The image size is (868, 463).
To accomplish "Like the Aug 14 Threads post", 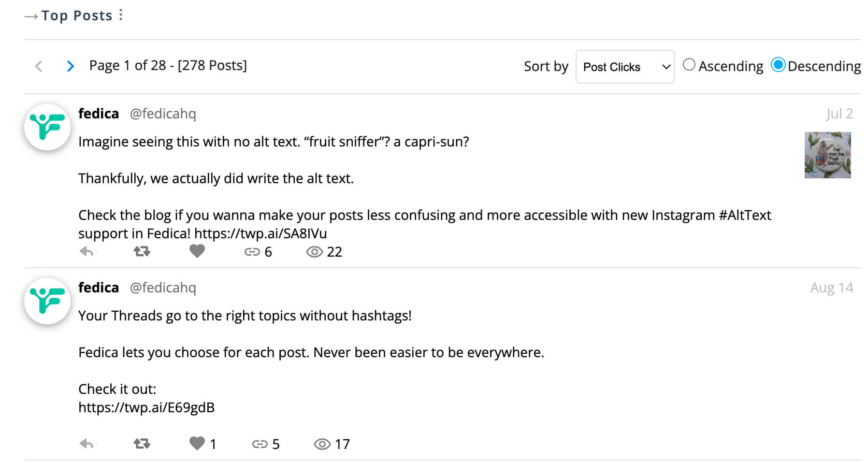I will click(x=197, y=443).
